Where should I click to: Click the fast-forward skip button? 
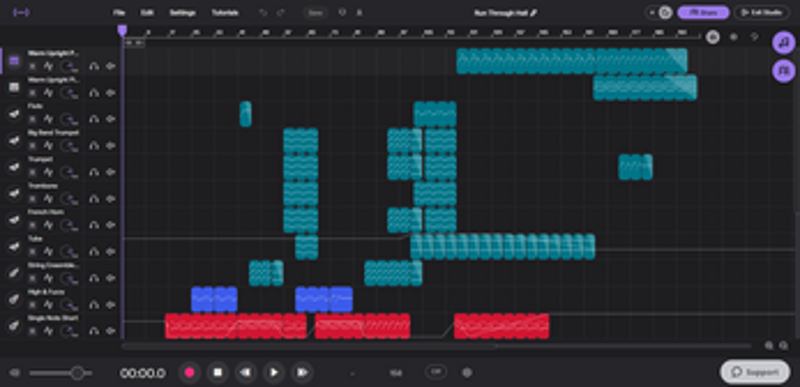[x=302, y=373]
